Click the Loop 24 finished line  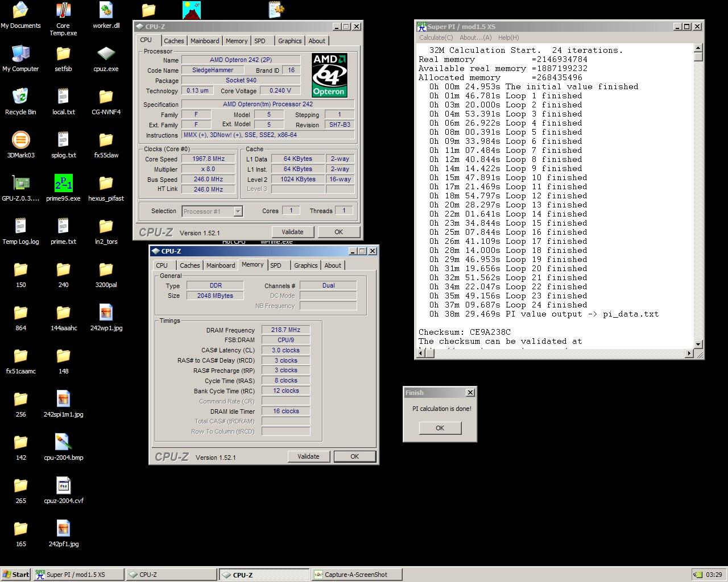coord(508,305)
